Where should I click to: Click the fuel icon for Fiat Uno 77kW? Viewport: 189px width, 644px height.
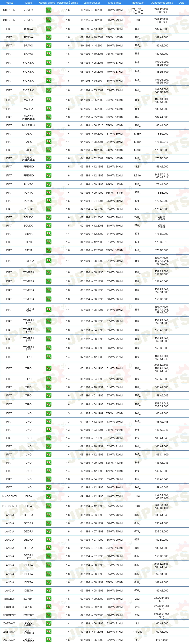point(48,414)
